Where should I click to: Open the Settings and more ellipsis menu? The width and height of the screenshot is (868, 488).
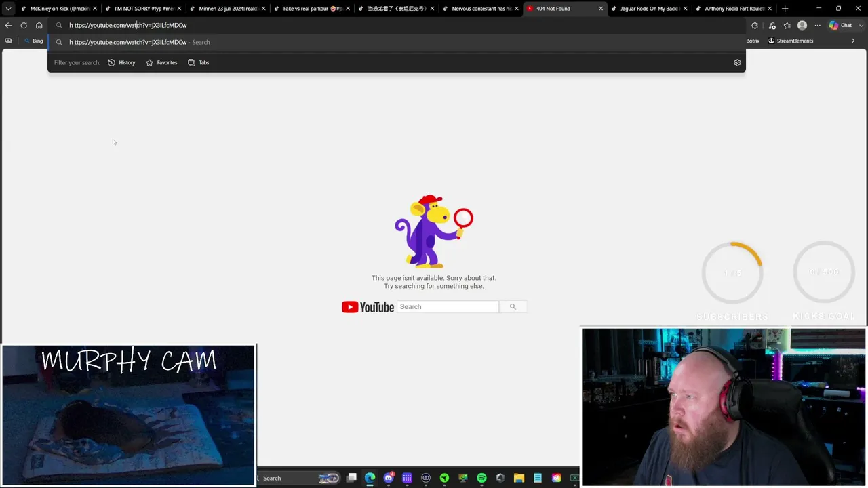coord(817,26)
